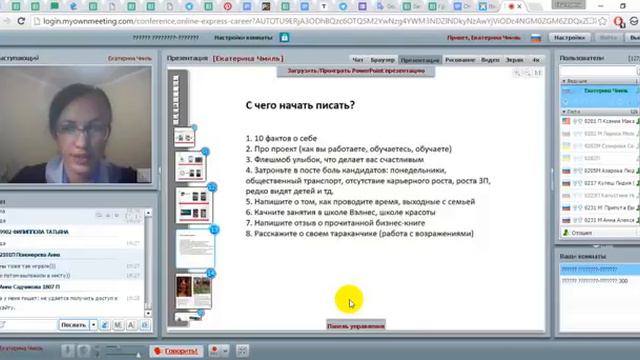Select the highlighted room under Ваши комнаты
The height and width of the screenshot is (360, 640).
[600, 269]
